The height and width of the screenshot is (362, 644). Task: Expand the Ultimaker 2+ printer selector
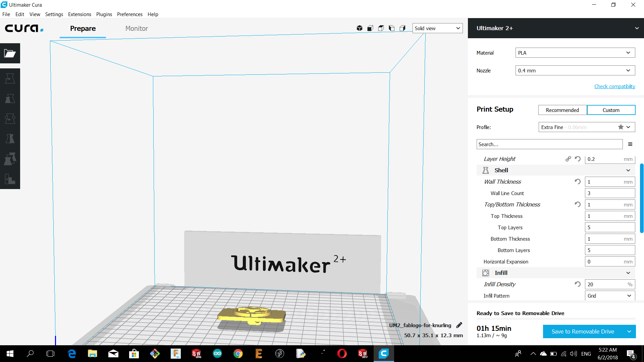coord(556,28)
